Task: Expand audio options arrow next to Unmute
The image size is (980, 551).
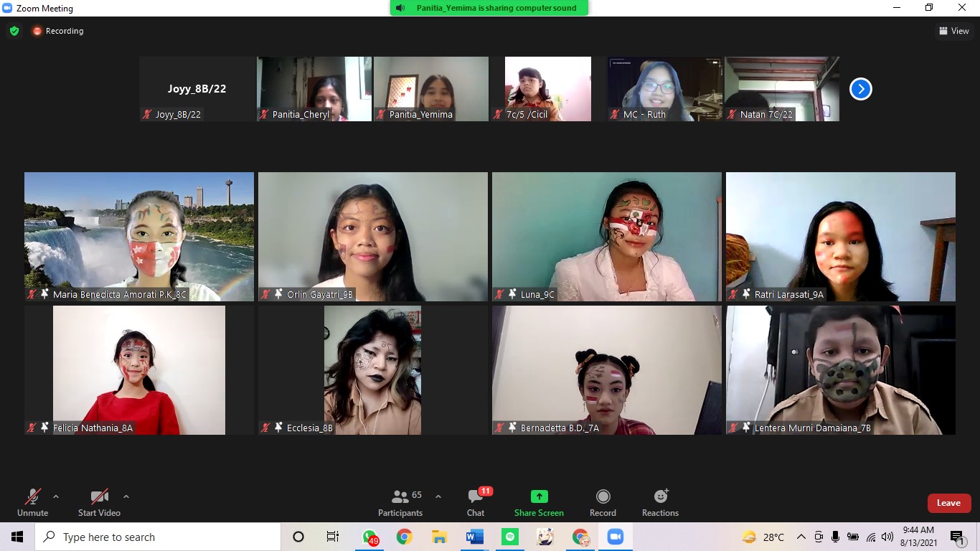Action: point(56,496)
